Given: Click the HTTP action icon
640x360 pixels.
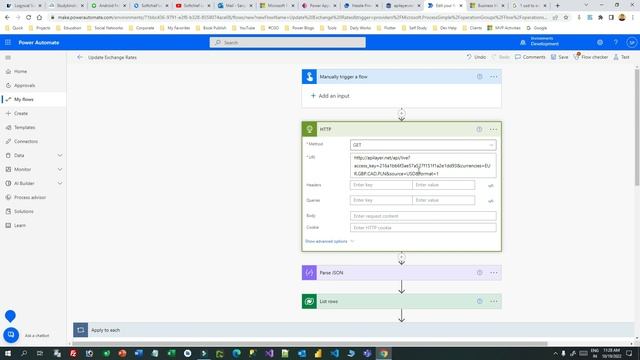Looking at the screenshot, I should coord(309,129).
